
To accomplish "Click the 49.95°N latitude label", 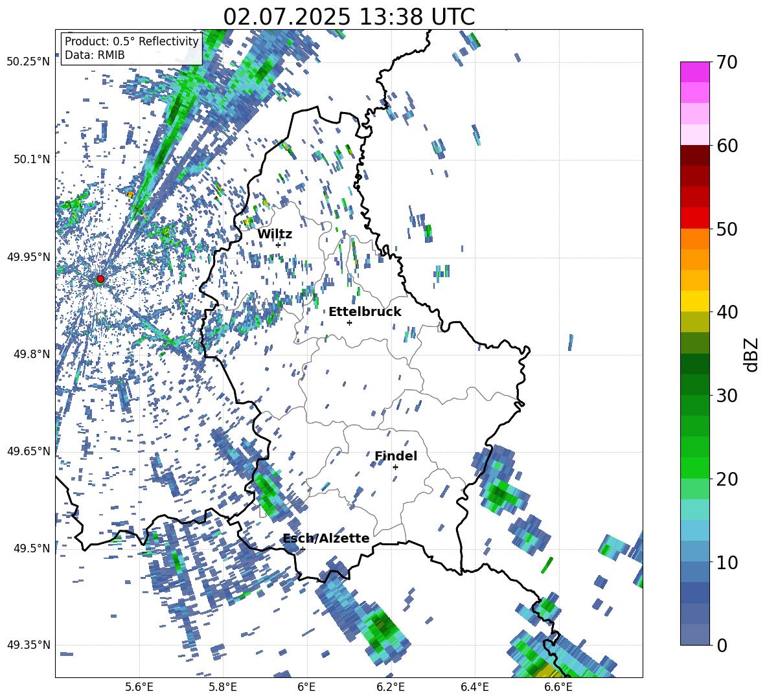I will click(x=29, y=256).
